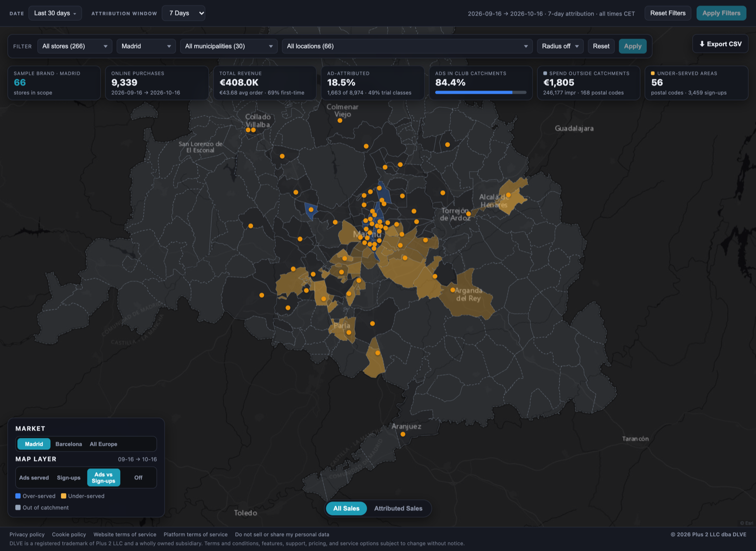Open Platform terms of service link
The height and width of the screenshot is (551, 756).
point(196,534)
